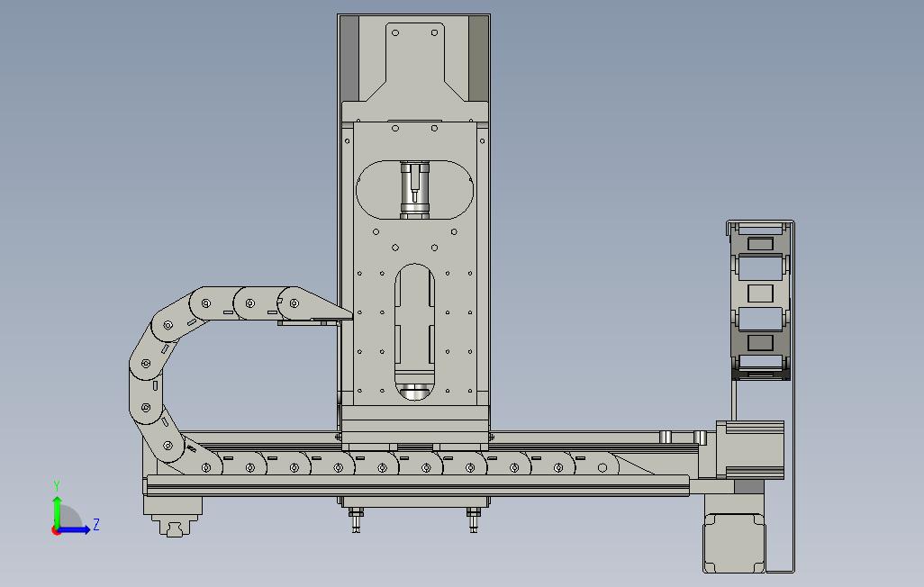Pick the ball screw nut inside the oval cutout
Screen dimensions: 924x587
pyautogui.click(x=415, y=190)
